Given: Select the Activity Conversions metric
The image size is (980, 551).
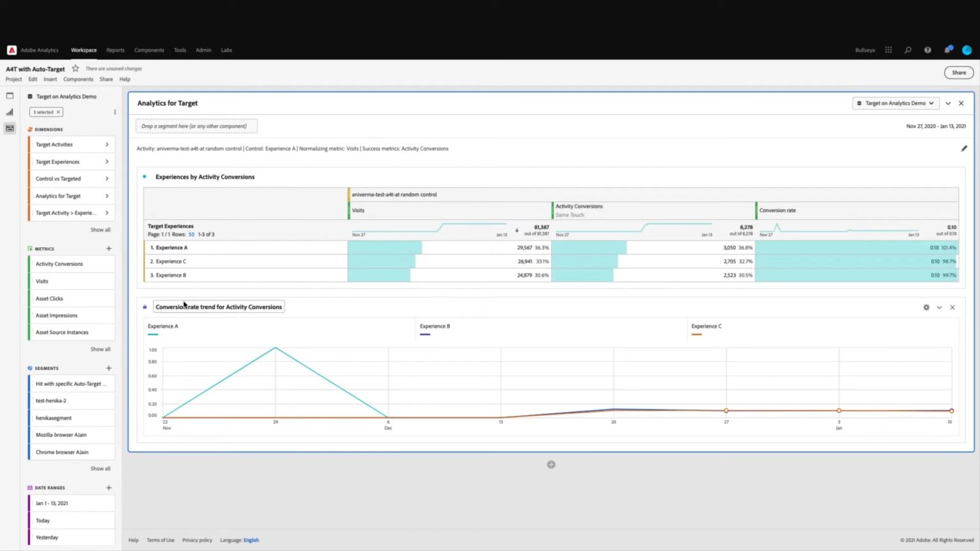Looking at the screenshot, I should [x=59, y=263].
